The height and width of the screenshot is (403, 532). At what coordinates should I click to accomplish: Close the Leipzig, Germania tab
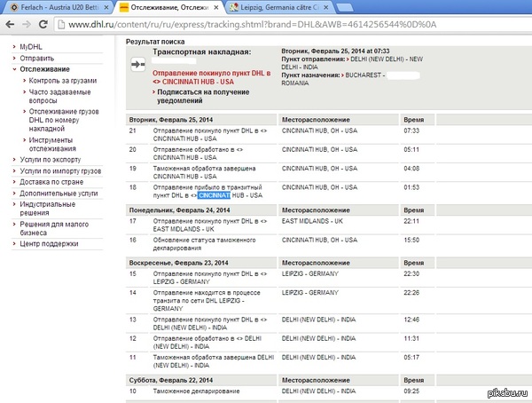(326, 7)
